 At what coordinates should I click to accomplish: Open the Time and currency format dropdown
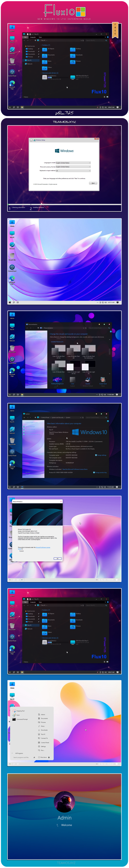[x=73, y=167]
